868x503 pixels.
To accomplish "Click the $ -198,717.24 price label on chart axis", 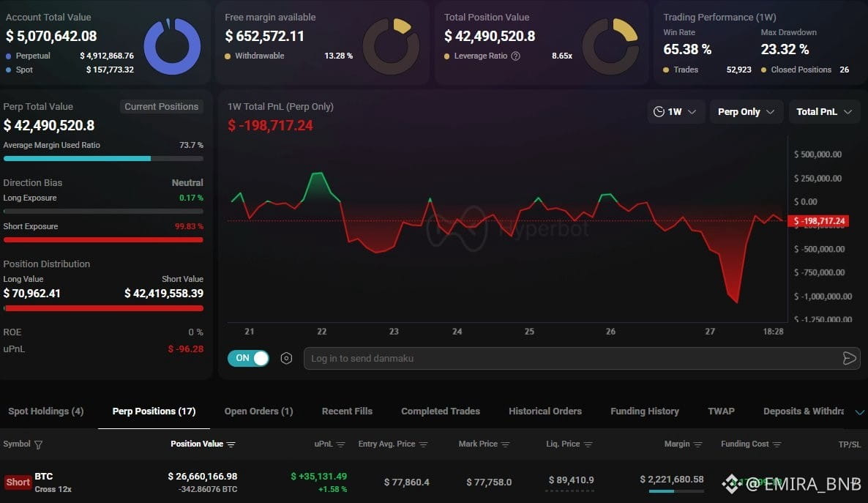I will [818, 221].
